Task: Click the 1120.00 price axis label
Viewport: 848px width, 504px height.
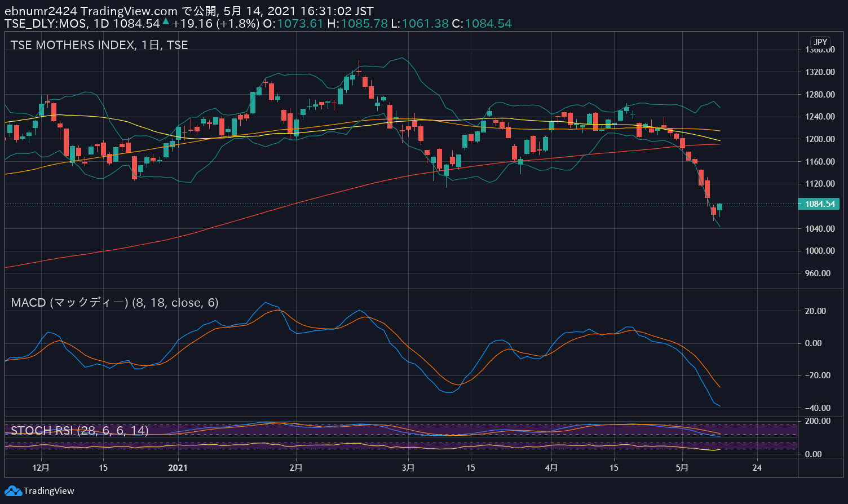Action: coord(820,184)
